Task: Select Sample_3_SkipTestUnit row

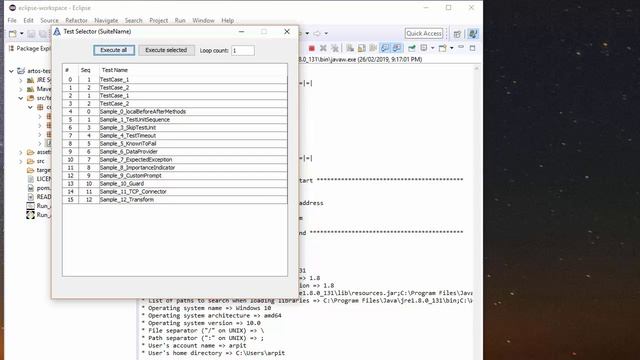Action: click(175, 128)
